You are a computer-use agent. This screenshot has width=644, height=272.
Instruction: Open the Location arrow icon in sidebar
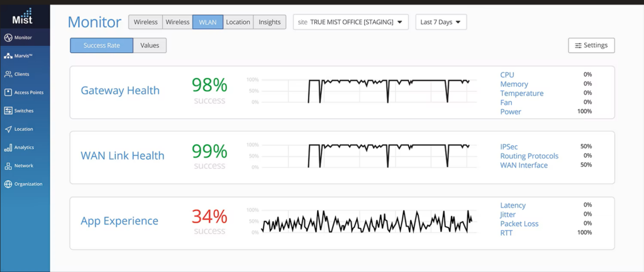click(8, 129)
